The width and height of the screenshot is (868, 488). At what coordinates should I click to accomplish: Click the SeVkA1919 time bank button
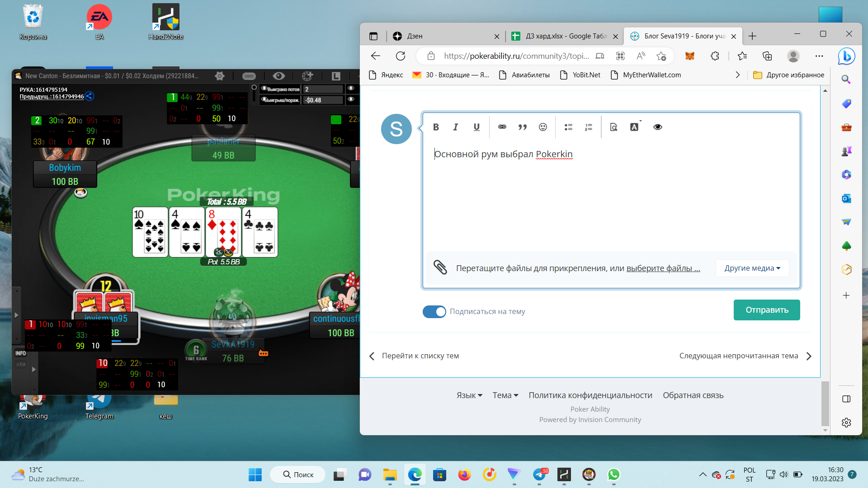tap(196, 351)
